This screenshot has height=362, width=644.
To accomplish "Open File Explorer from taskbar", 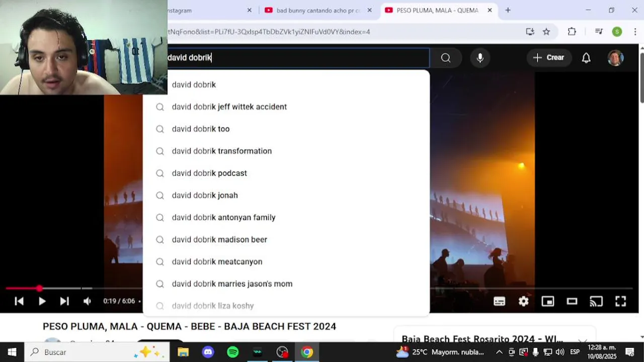I will [183, 352].
